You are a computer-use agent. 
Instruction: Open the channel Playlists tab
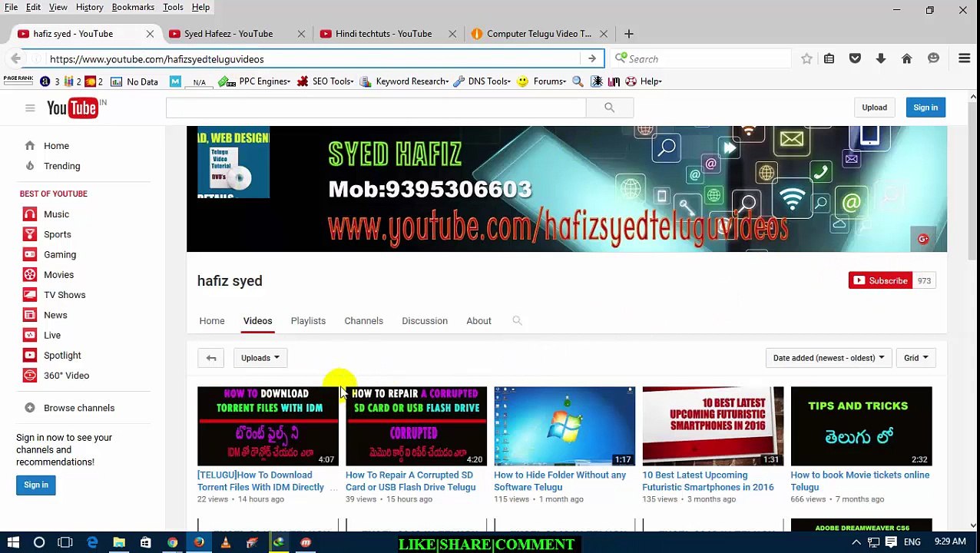click(x=308, y=321)
